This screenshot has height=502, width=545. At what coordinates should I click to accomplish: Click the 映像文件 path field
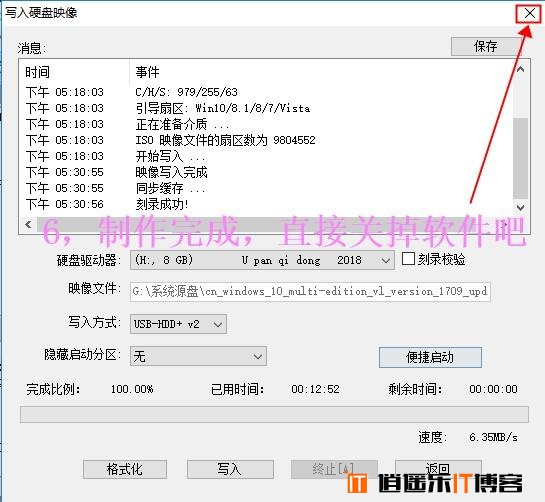[310, 292]
